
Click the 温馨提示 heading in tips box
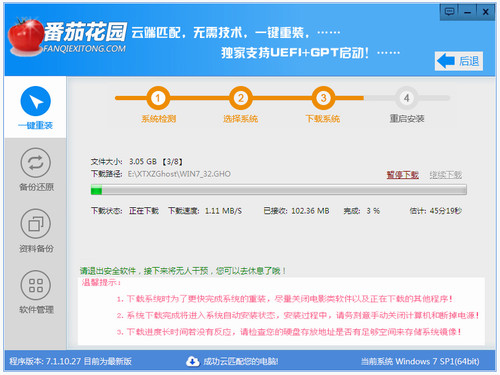coord(101,283)
